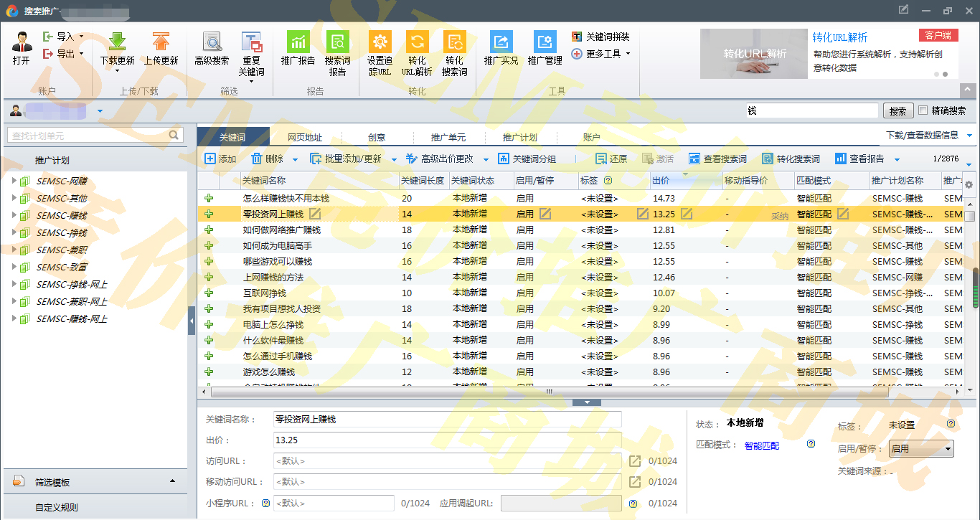Select the 如何成为电脑高手 keyword row
The width and height of the screenshot is (980, 520).
[581, 245]
